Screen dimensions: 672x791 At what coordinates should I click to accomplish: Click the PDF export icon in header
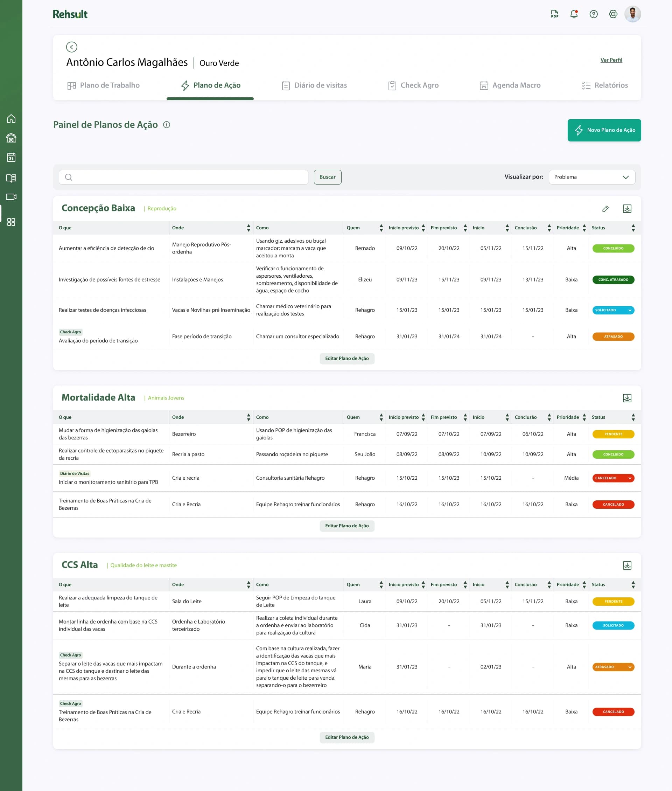click(554, 14)
